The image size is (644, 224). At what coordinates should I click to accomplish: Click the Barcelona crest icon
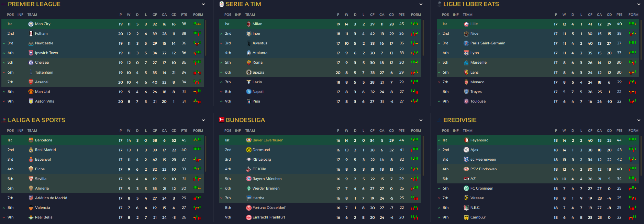[x=31, y=140]
